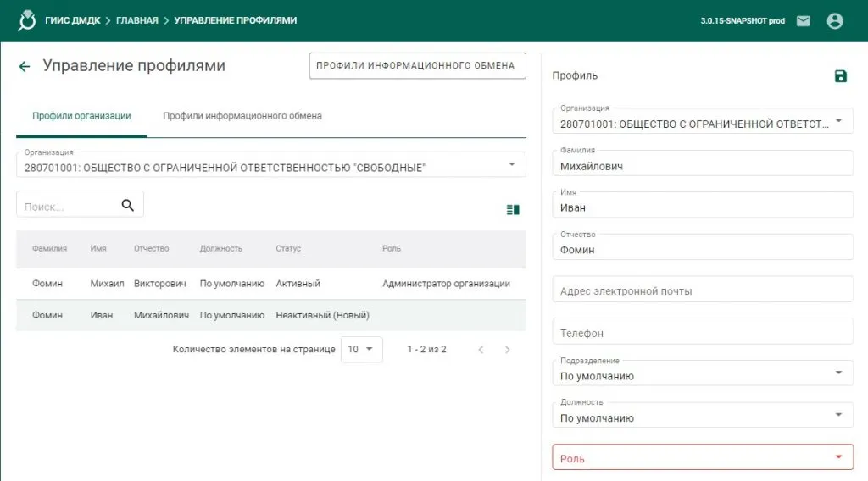Screen dimensions: 868x481
Task: Click the Телефон input field
Action: pyautogui.click(x=703, y=331)
